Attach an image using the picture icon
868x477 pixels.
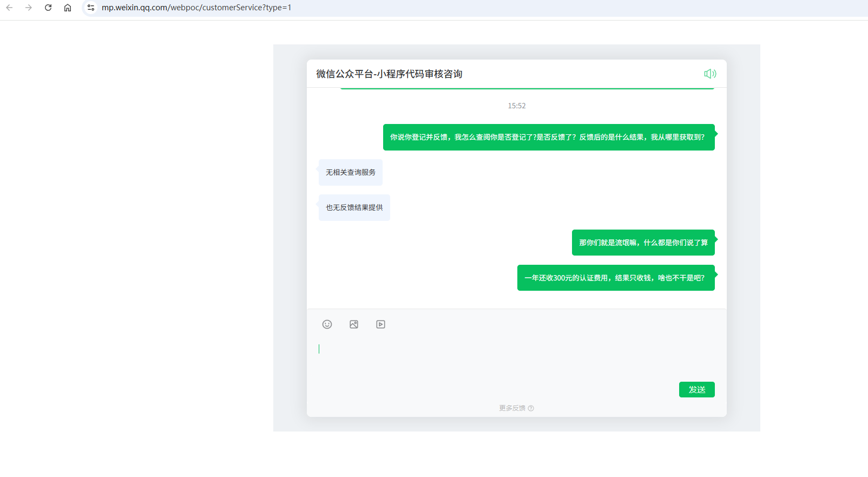click(354, 324)
